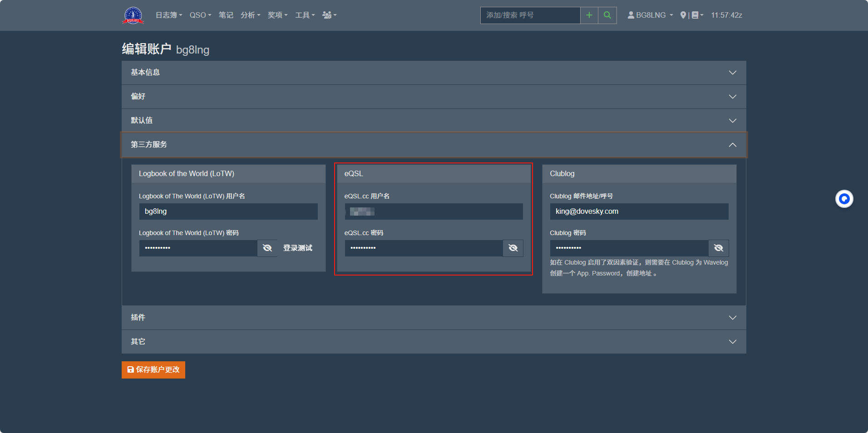Toggle Clublog password visibility
868x433 pixels.
(719, 248)
